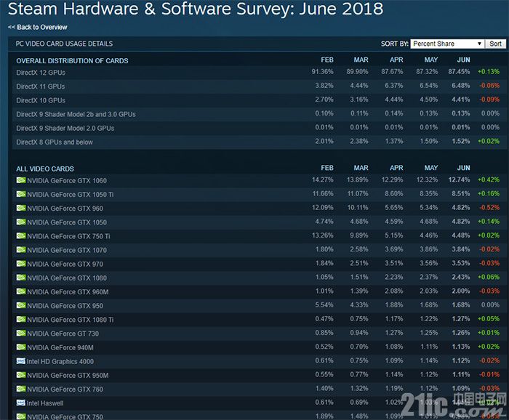Viewport: 509px width, 420px height.
Task: Click NVIDIA GeForce GTX 750 Ti card name
Action: click(x=69, y=236)
